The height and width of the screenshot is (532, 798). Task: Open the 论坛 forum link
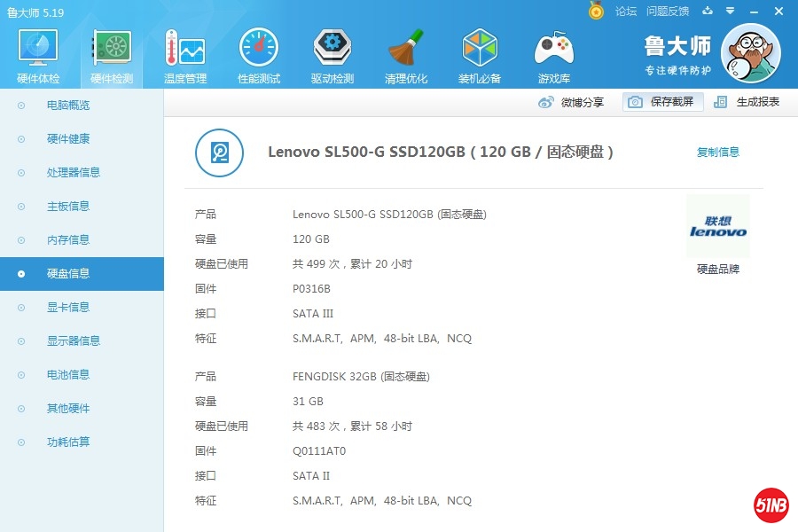point(626,11)
